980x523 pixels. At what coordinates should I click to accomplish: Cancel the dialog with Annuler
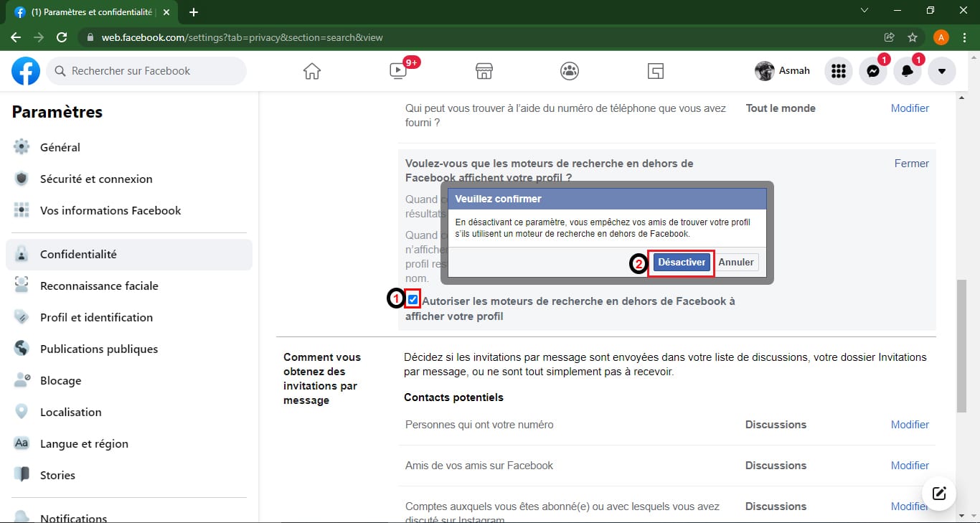pyautogui.click(x=736, y=263)
